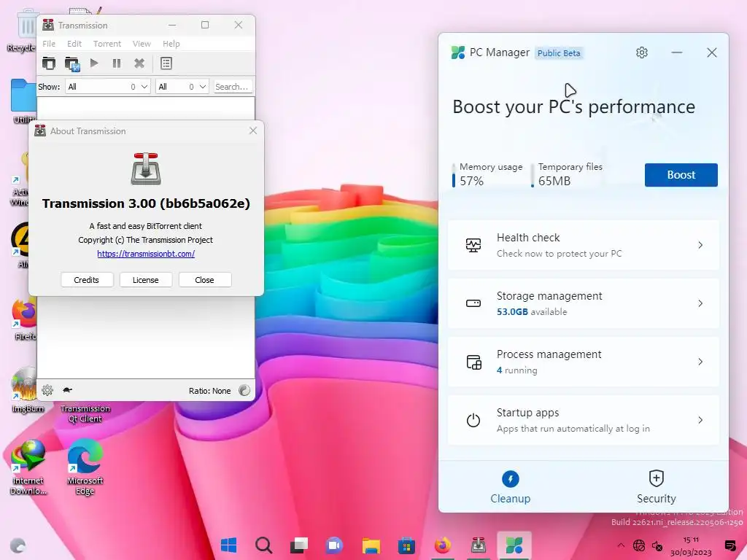
Task: Click the muted volume tray icon
Action: 657,545
